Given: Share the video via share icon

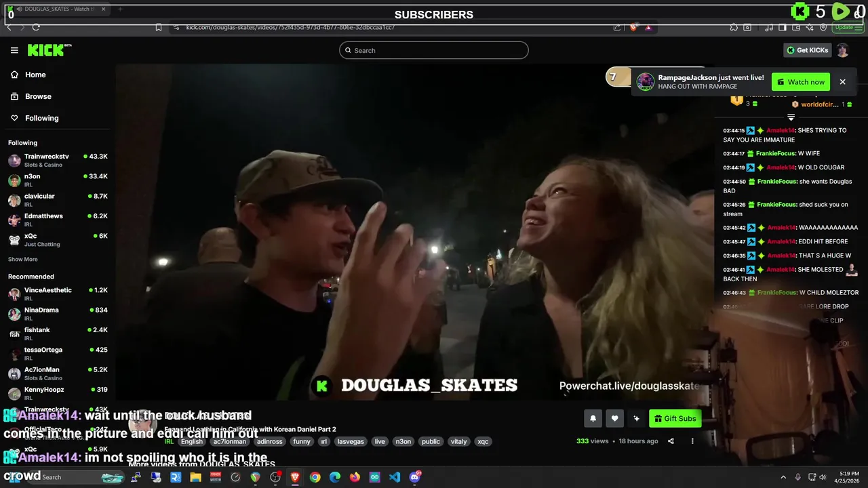Looking at the screenshot, I should coord(671,441).
